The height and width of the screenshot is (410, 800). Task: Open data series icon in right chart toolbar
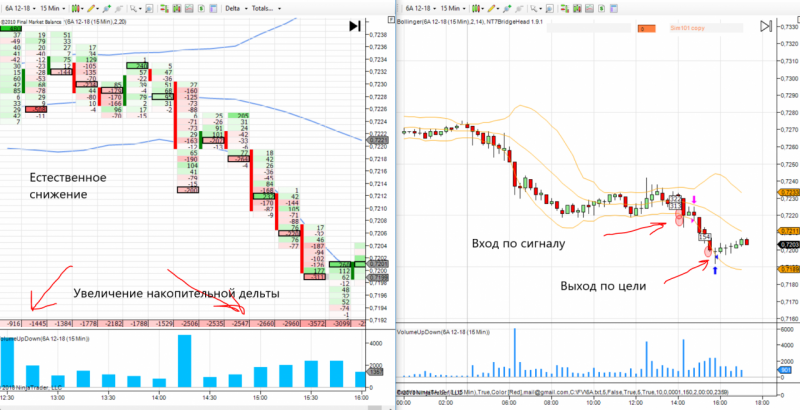tap(578, 9)
